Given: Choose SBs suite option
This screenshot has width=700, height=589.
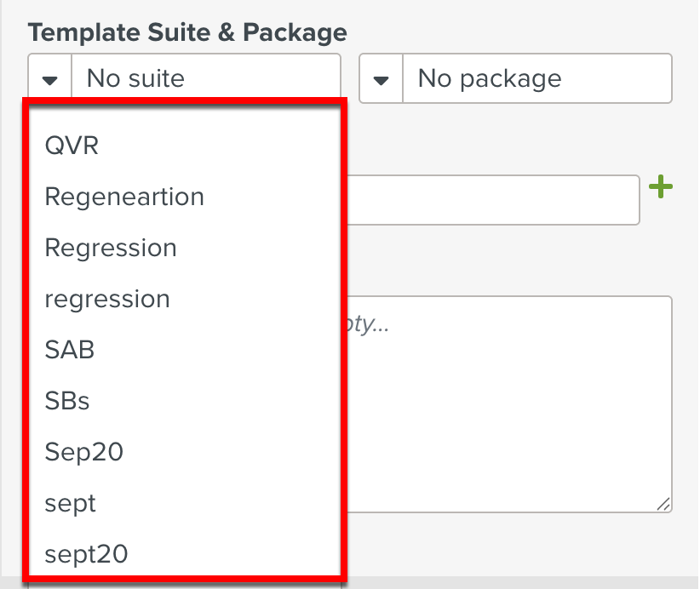Looking at the screenshot, I should tap(66, 401).
